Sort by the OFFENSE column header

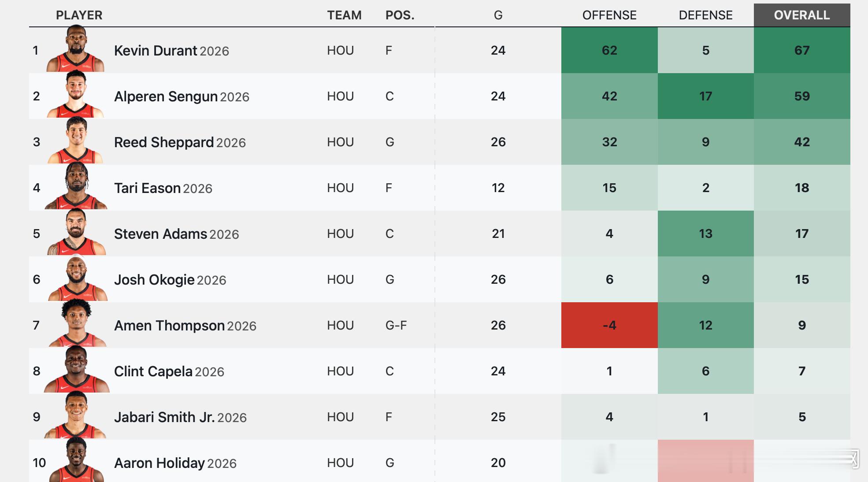click(x=609, y=15)
